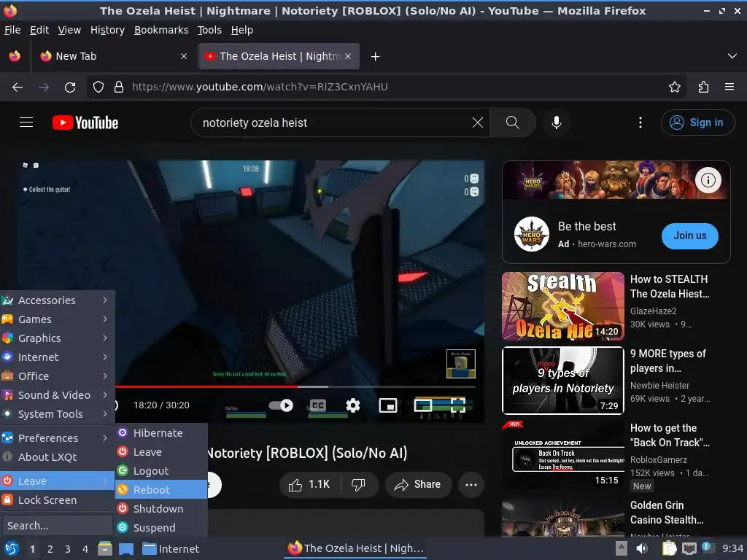Expand the System Tools submenu
The height and width of the screenshot is (560, 747).
tap(57, 414)
